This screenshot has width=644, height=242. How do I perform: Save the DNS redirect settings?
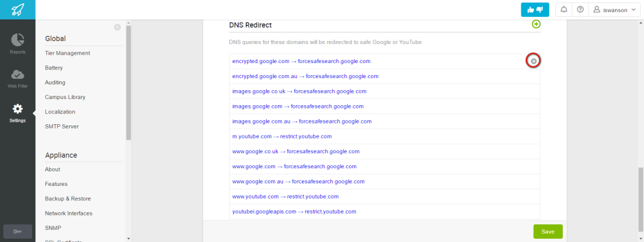pos(548,232)
